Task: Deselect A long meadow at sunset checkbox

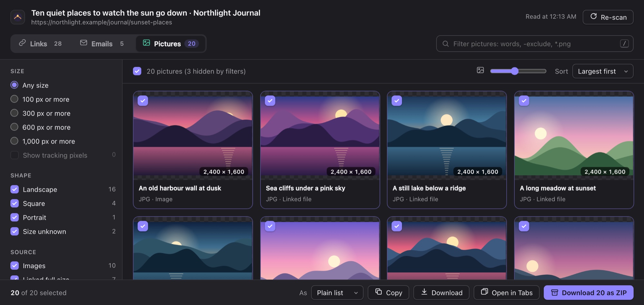Action: 524,101
